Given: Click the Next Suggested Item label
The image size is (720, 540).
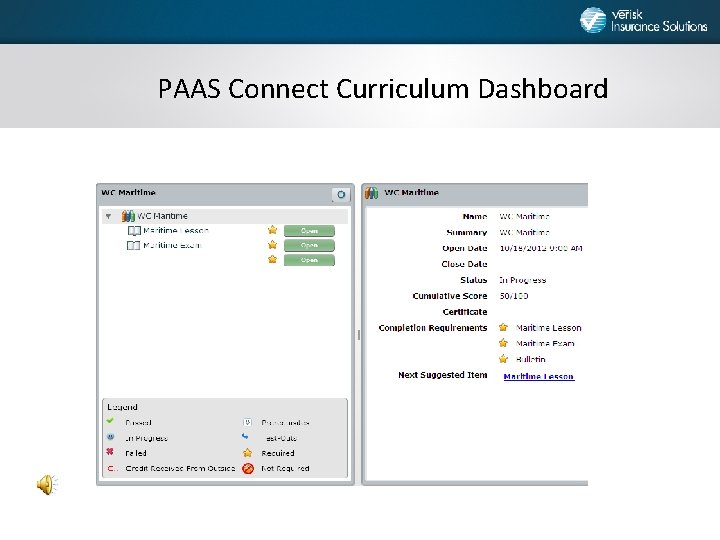Looking at the screenshot, I should (x=443, y=375).
